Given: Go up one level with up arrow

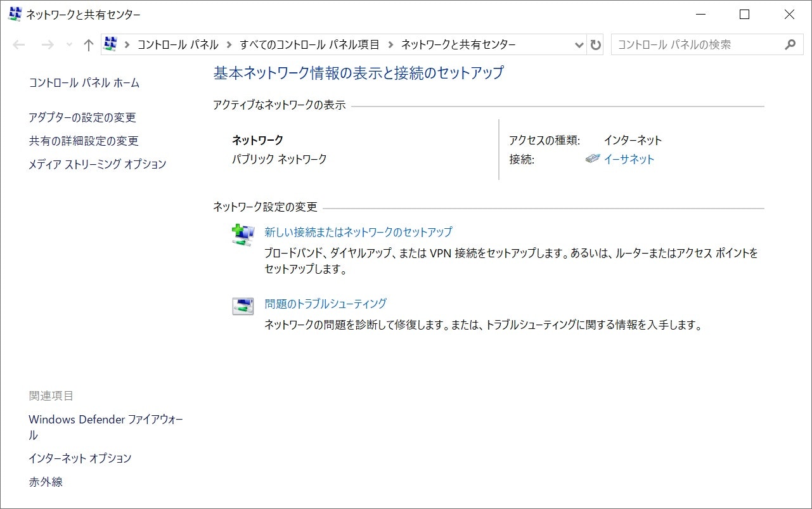Looking at the screenshot, I should [x=89, y=45].
